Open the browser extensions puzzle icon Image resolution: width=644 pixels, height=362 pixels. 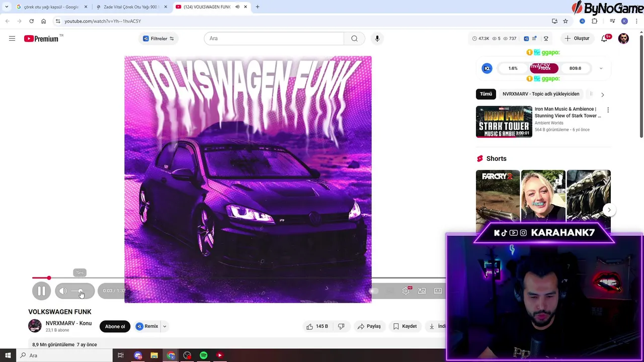595,21
